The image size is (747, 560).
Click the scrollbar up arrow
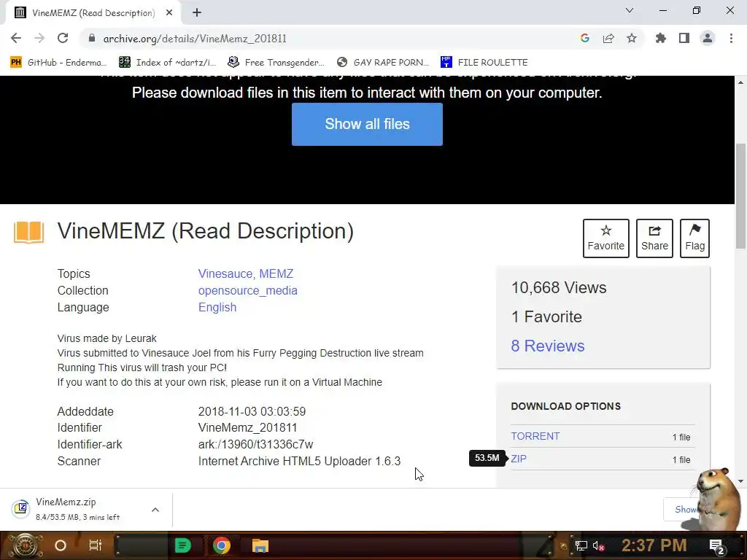[x=741, y=82]
